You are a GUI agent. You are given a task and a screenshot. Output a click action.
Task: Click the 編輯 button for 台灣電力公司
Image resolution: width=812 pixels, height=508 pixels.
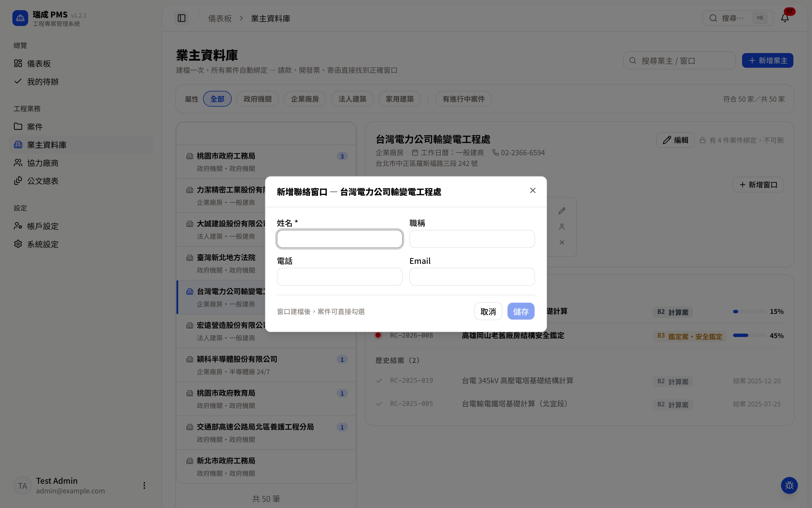click(675, 140)
